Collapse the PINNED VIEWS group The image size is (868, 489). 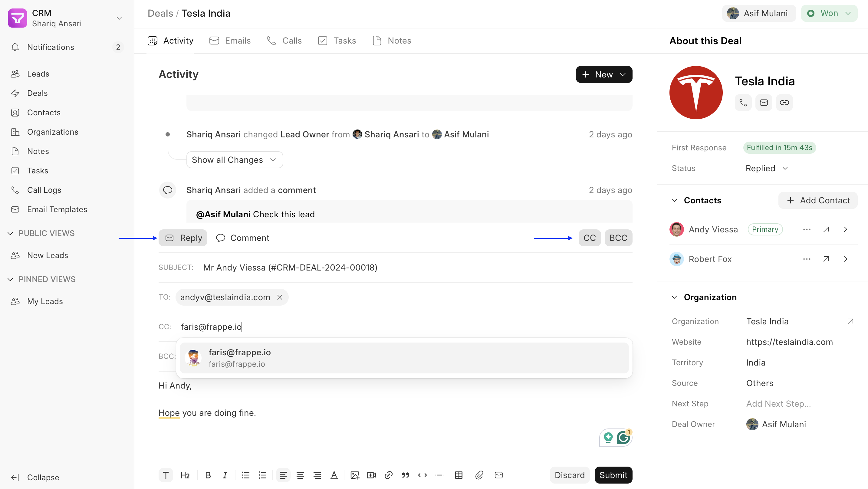[11, 279]
